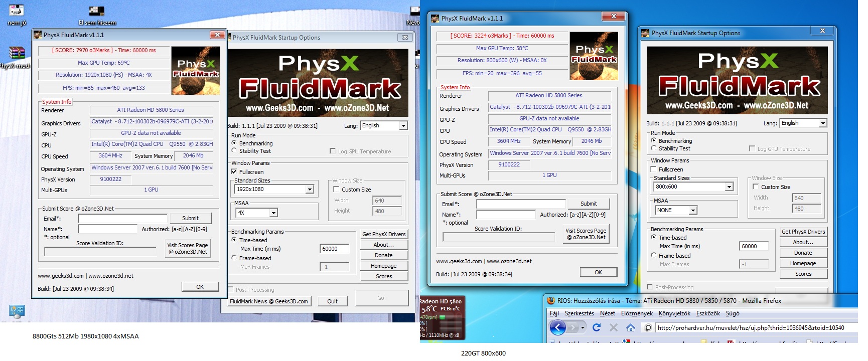Enable Fullscreen in the 800x600 Startup Options window

coord(653,169)
